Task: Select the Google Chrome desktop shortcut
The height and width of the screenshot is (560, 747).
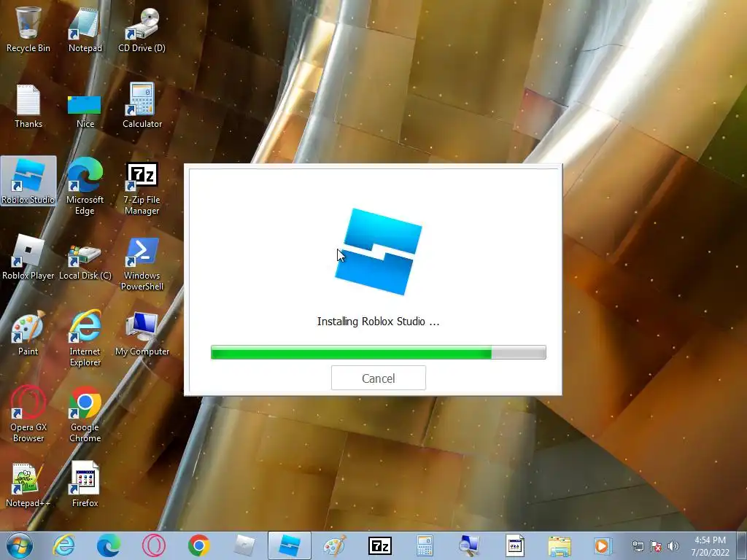Action: pyautogui.click(x=85, y=414)
